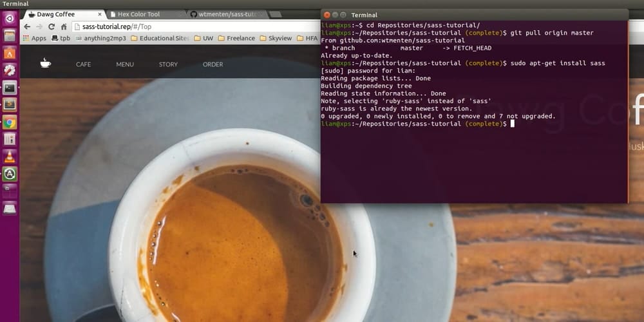Click the terminal prompt cursor line
644x322 pixels.
coord(417,124)
